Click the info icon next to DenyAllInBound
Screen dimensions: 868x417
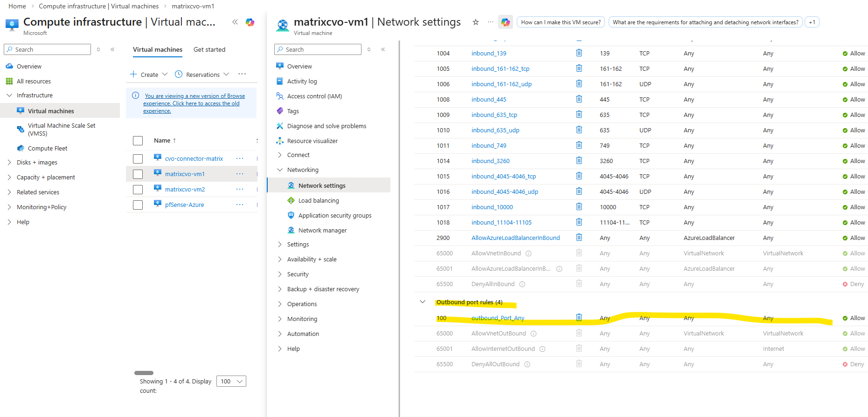pyautogui.click(x=522, y=284)
